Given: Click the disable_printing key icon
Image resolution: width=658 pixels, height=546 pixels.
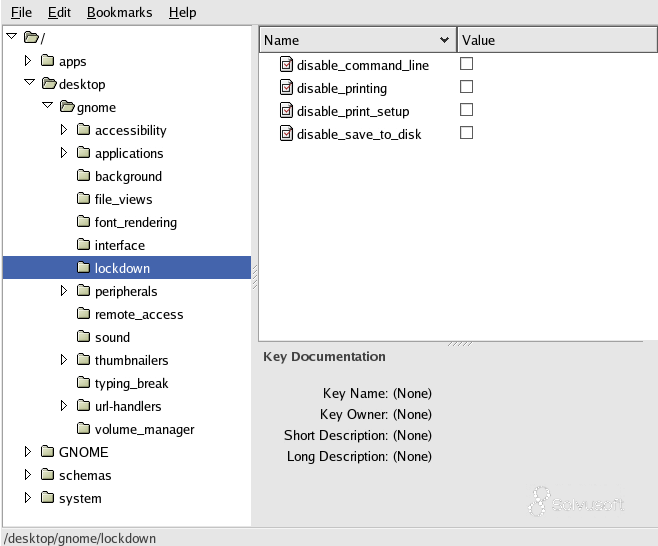Looking at the screenshot, I should point(286,88).
